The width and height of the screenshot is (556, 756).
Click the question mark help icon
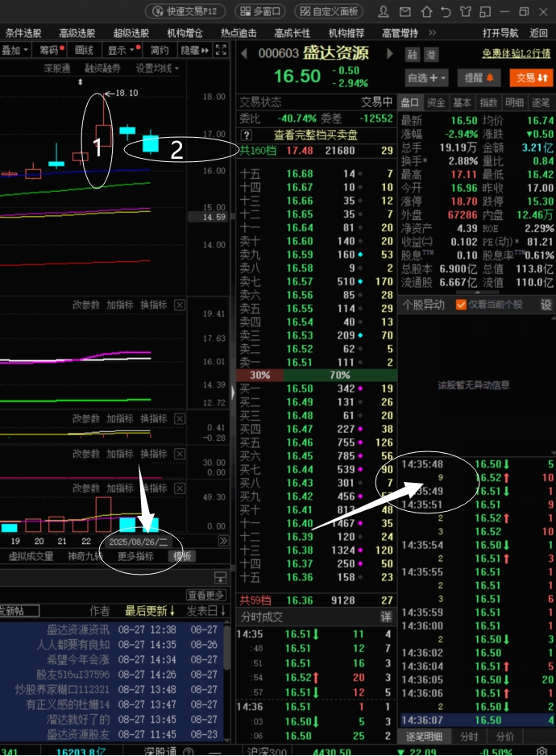point(246,135)
